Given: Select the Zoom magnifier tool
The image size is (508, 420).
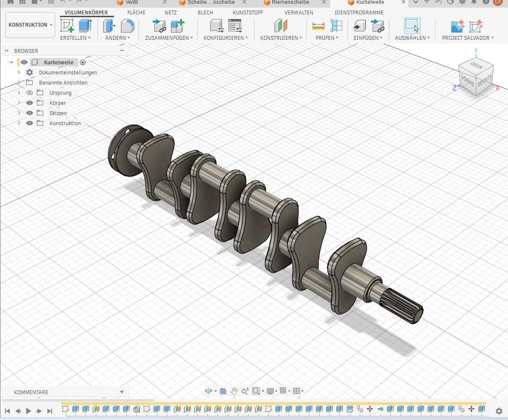Looking at the screenshot, I should tap(244, 391).
